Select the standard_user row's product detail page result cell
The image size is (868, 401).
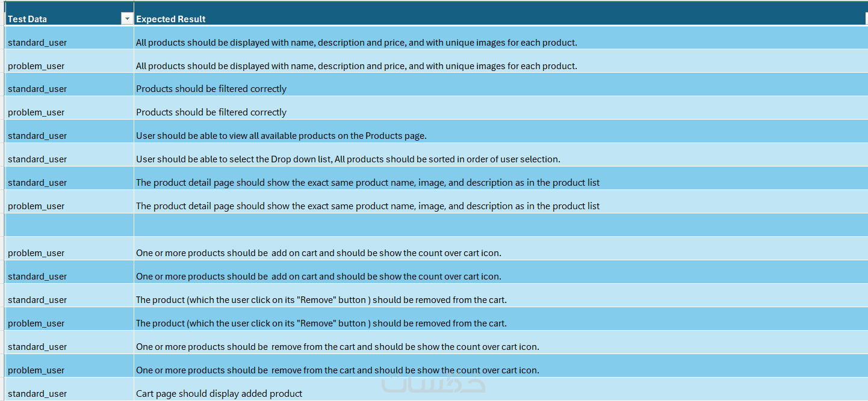pos(368,183)
